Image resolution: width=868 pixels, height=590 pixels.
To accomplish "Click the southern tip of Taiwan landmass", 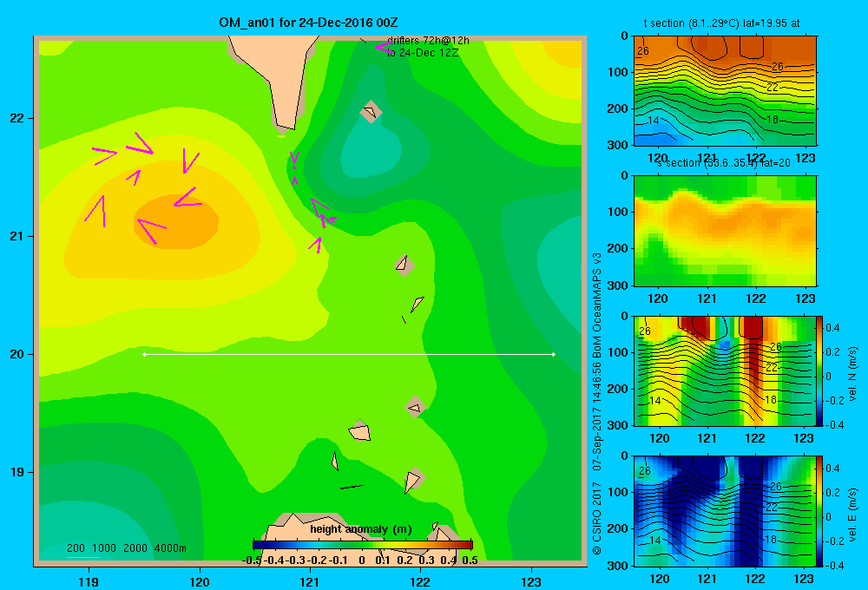I will (286, 128).
